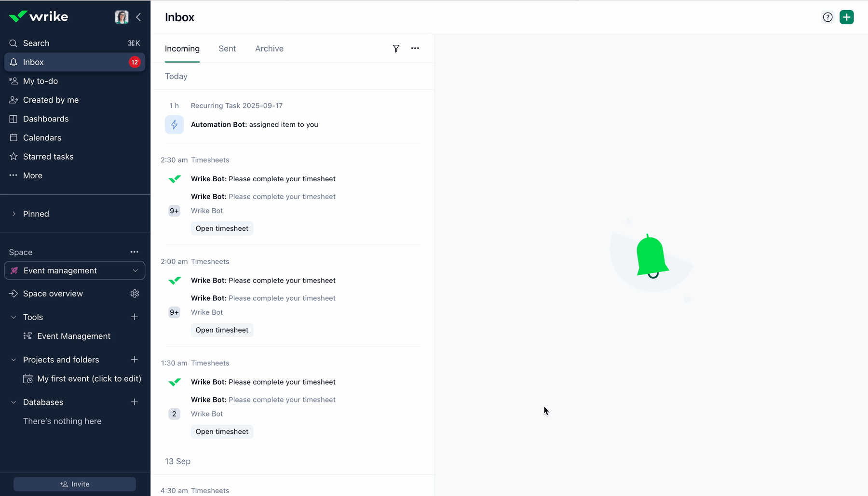Open the Inbox from the sidebar
The height and width of the screenshot is (496, 868).
click(x=34, y=62)
